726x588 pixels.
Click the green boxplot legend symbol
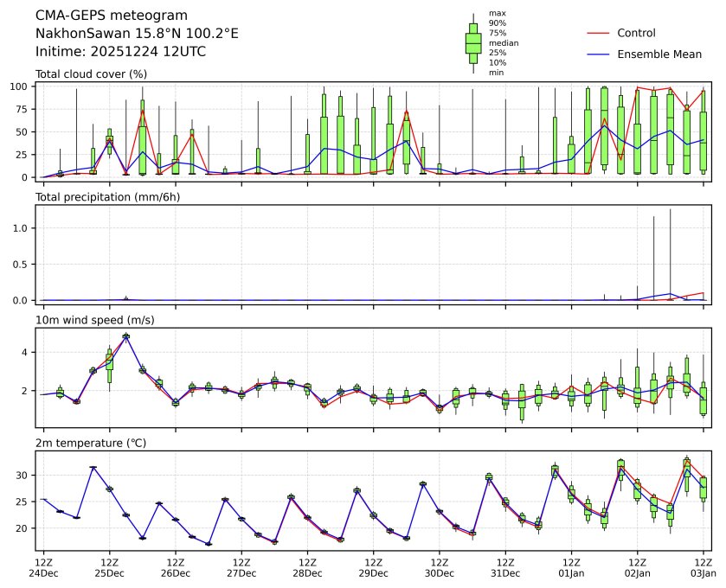[473, 43]
